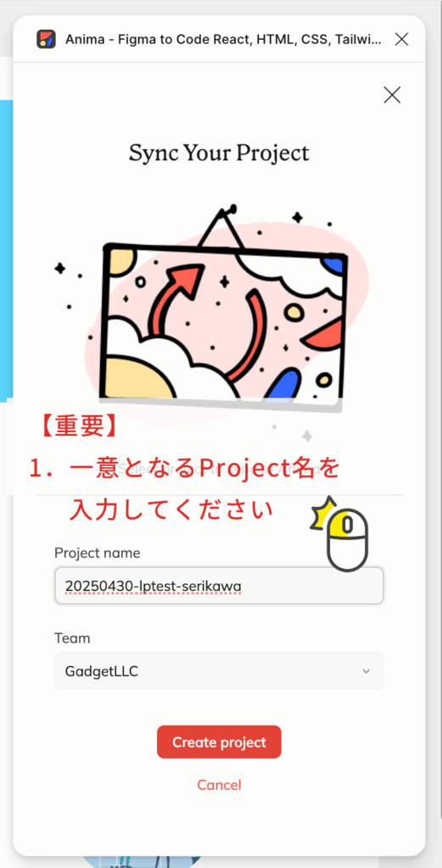This screenshot has height=868, width=442.
Task: Close the Anima plugin window
Action: pyautogui.click(x=401, y=39)
